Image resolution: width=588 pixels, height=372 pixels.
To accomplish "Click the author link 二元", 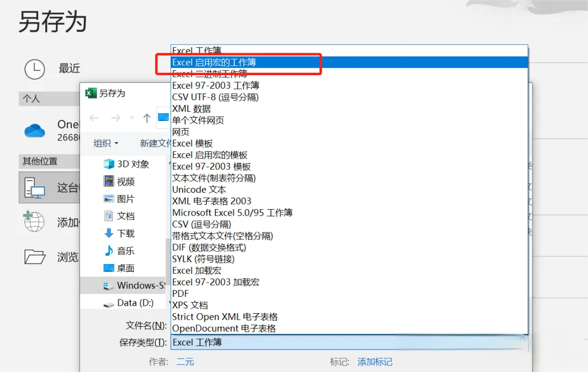I will [185, 362].
